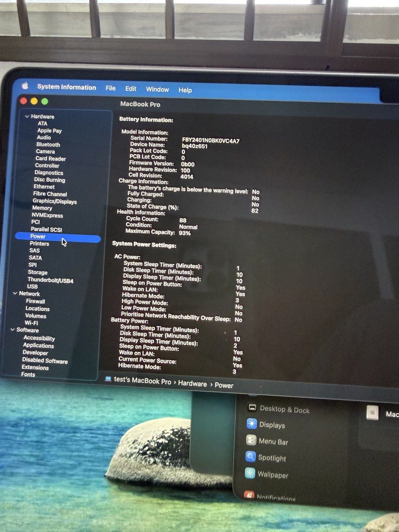Viewport: 399px width, 532px height.
Task: Click the Battery Information heading
Action: pyautogui.click(x=146, y=120)
